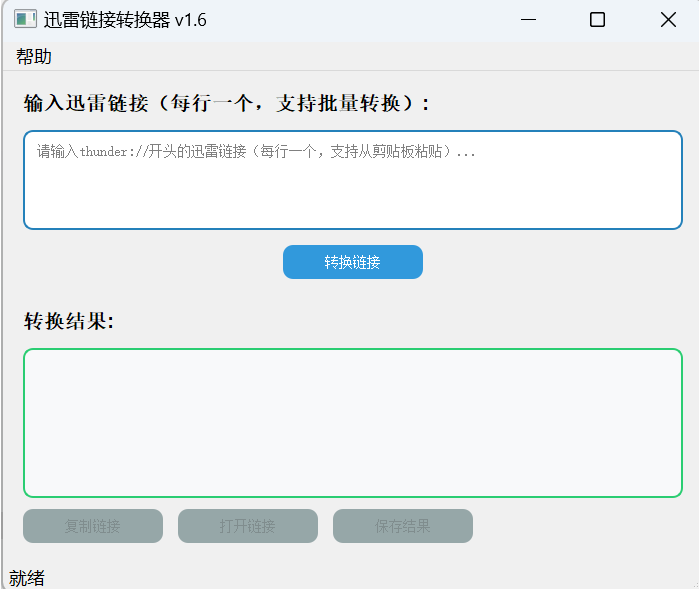Click empty title bar area before minimize button
The height and width of the screenshot is (589, 699).
pyautogui.click(x=380, y=20)
